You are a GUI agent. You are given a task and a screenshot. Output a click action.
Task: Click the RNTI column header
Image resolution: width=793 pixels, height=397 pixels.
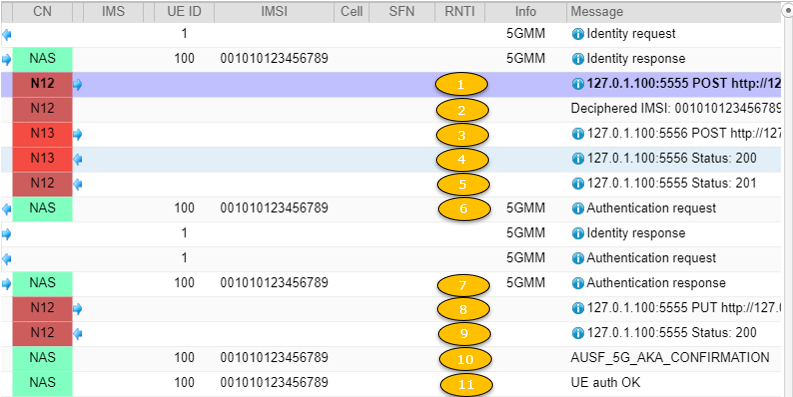point(459,11)
